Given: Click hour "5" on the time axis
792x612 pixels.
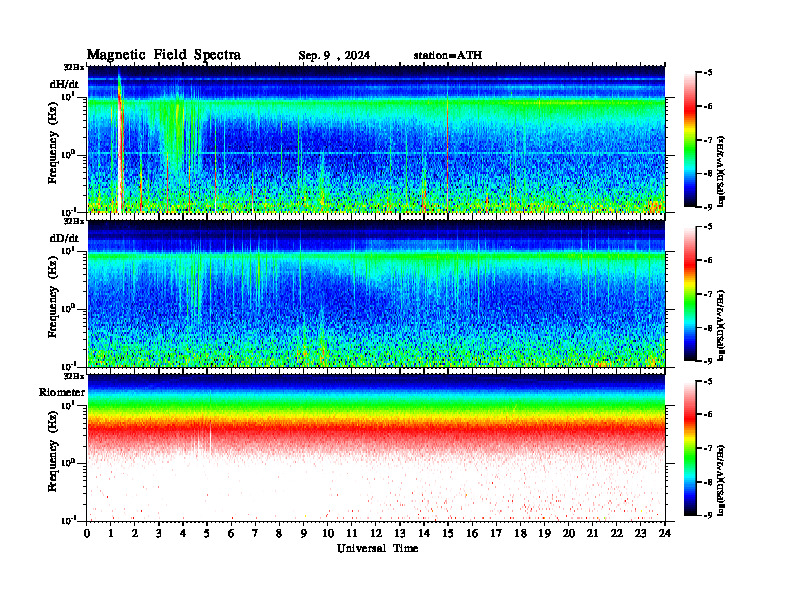Looking at the screenshot, I should click(x=207, y=534).
